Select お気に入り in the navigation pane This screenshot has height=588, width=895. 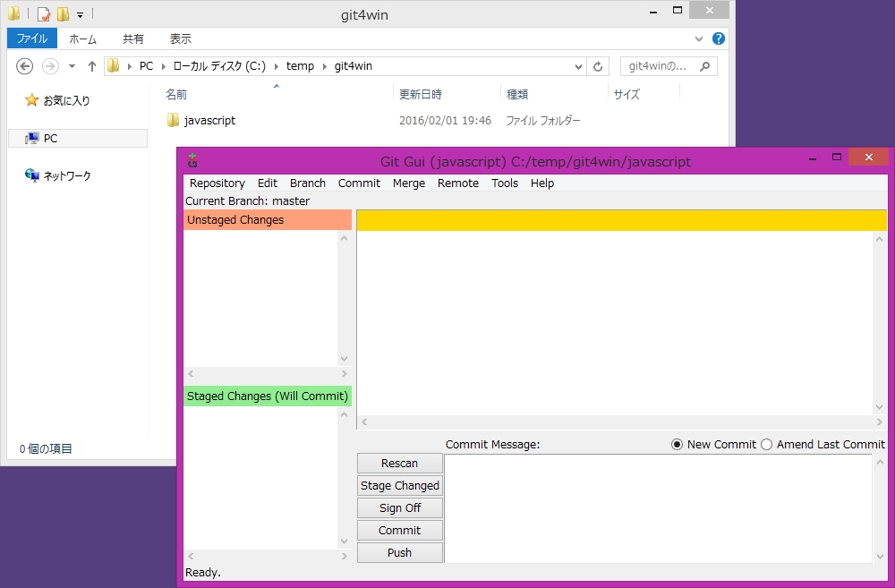point(67,100)
